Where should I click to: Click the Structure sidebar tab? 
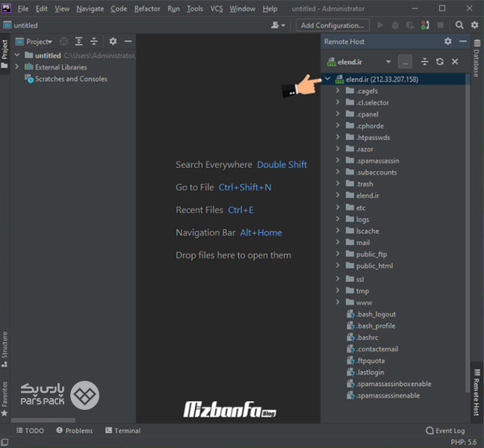pos(4,349)
